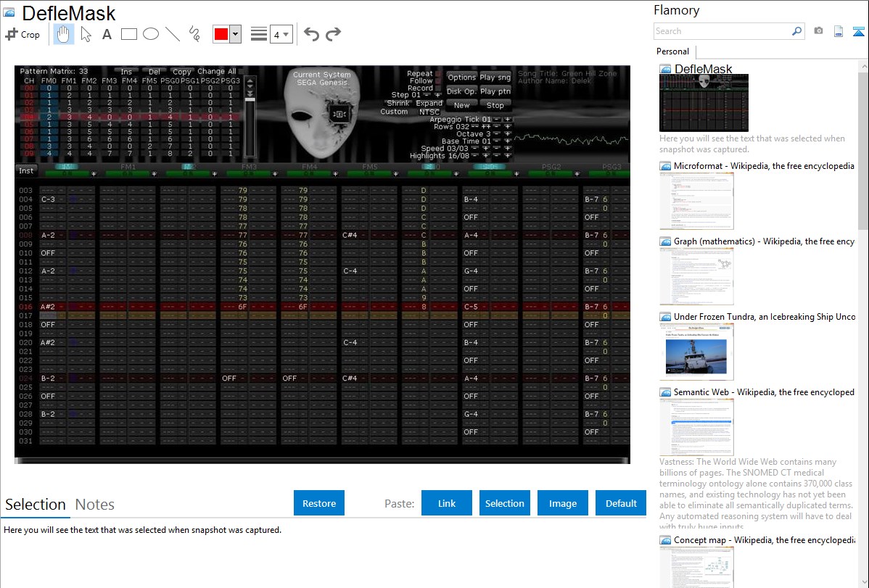Click the Flamory list scrollbar up arrow
Screen dimensions: 869x588
(863, 66)
